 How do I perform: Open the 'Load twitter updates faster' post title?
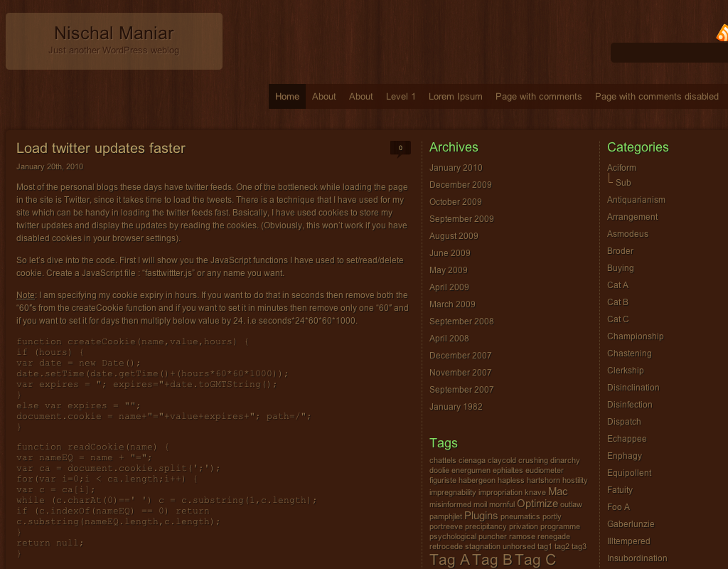[x=101, y=149]
